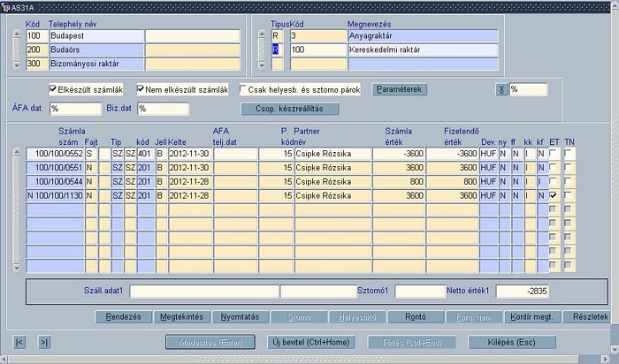This screenshot has height=364, width=619.
Task: Click the Száll.adat1 first input field
Action: point(203,291)
